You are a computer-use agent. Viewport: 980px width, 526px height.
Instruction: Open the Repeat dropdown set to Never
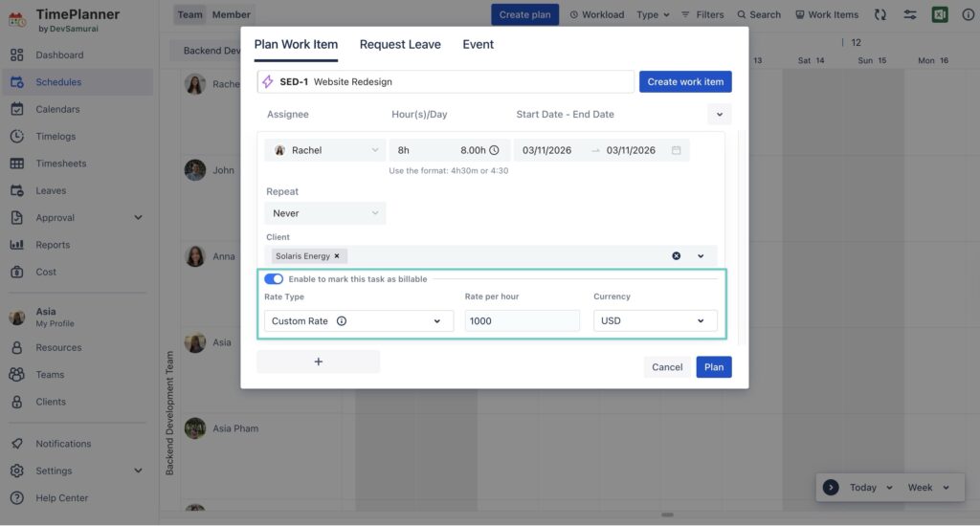[x=325, y=213]
